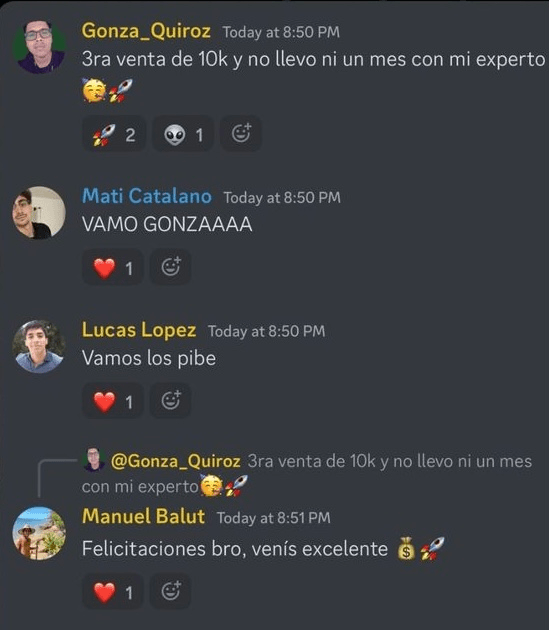Toggle heart reaction under VAMO GONZAAAA
This screenshot has height=630, width=549.
tap(113, 268)
